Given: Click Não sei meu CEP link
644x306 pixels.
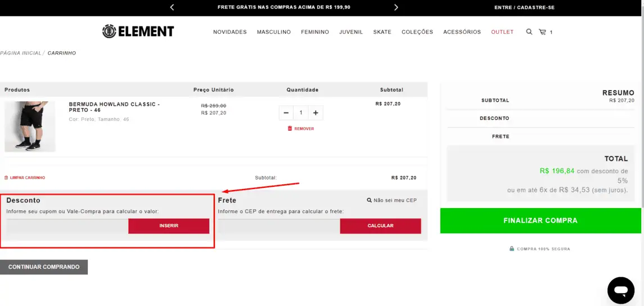Looking at the screenshot, I should [x=392, y=200].
